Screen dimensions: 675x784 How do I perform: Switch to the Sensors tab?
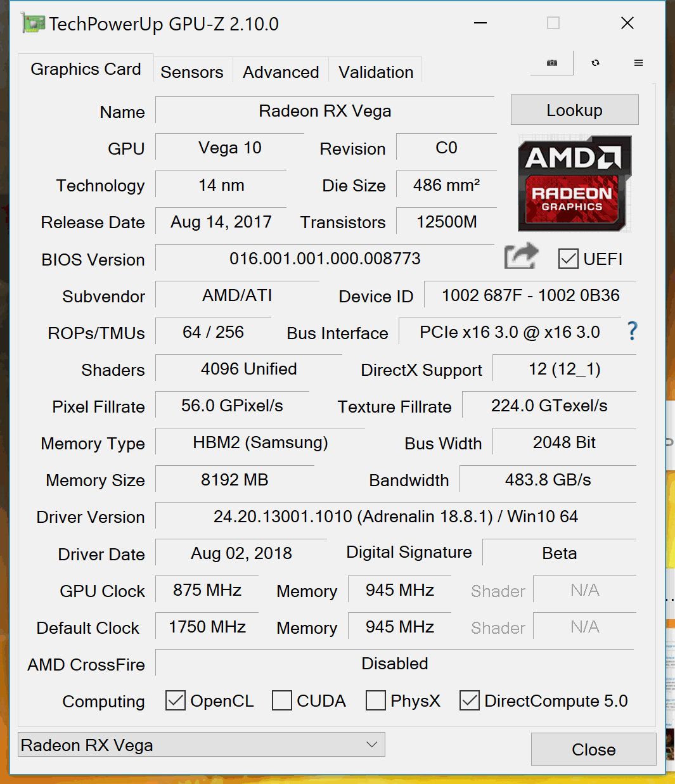coord(191,72)
